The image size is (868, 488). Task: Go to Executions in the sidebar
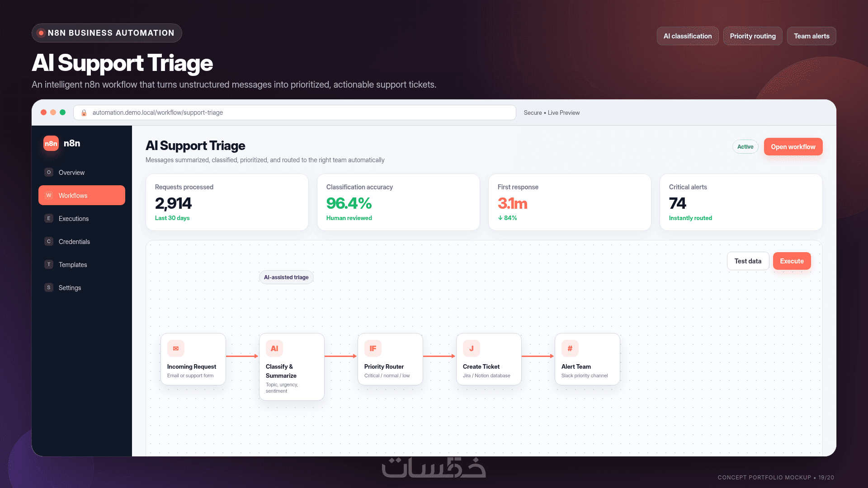click(x=82, y=218)
